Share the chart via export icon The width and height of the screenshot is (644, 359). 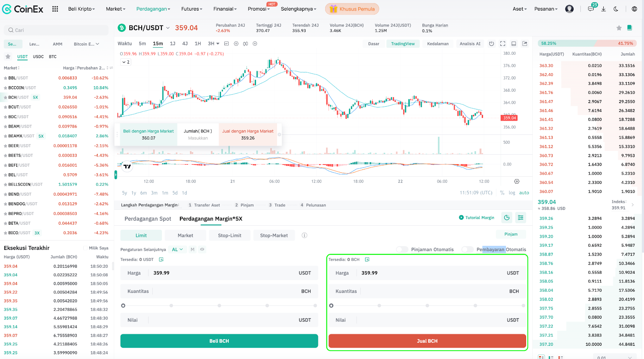pyautogui.click(x=525, y=43)
